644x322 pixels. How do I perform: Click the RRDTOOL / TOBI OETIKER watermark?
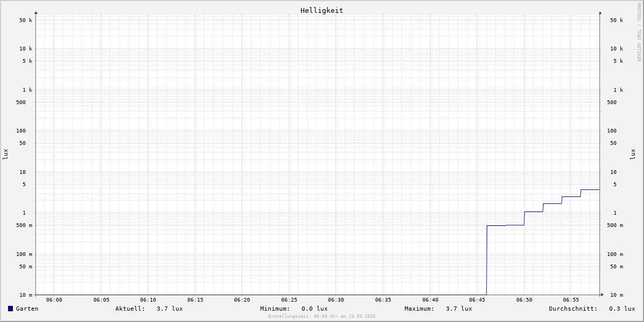[x=639, y=32]
